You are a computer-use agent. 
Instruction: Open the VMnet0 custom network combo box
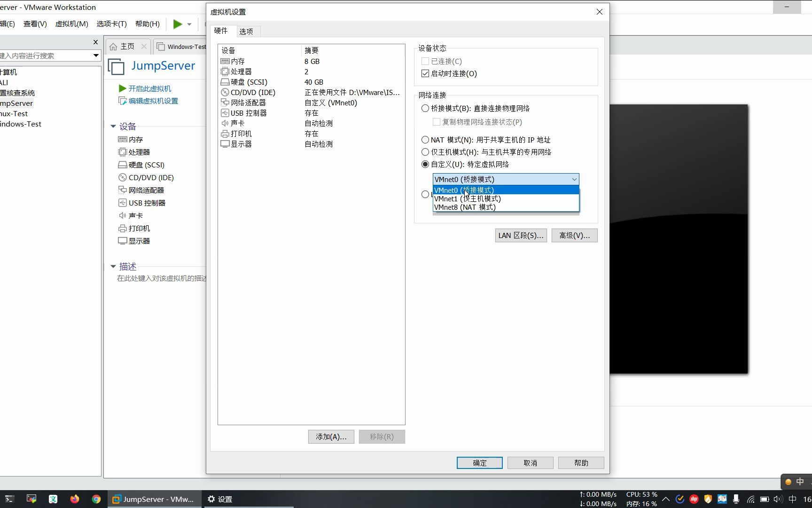506,179
